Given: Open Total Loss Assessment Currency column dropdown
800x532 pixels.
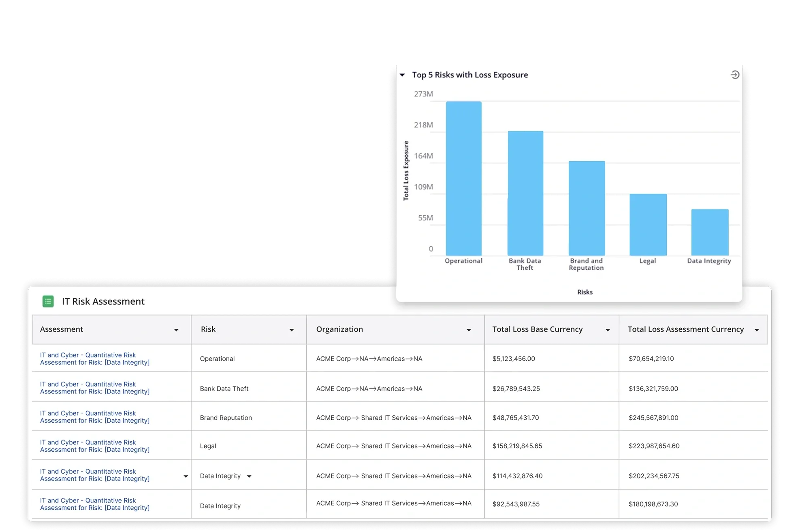Looking at the screenshot, I should tap(756, 330).
